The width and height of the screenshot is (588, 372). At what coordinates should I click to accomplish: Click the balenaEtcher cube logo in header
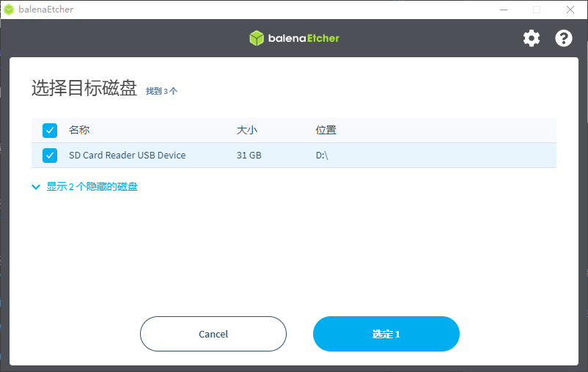(x=257, y=38)
